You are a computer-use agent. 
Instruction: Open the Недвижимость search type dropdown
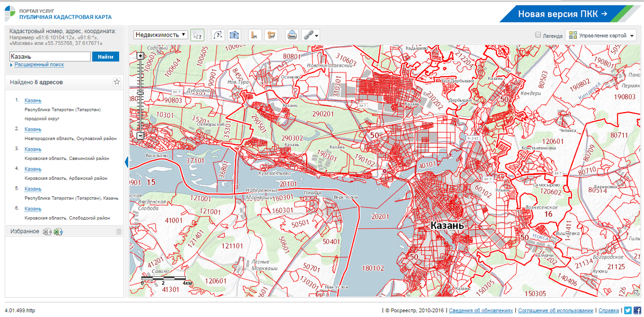pos(161,35)
